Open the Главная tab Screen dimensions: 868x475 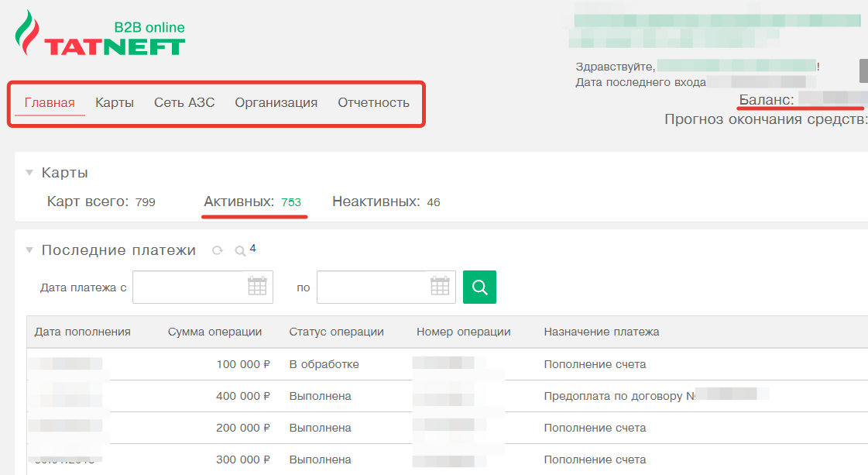click(50, 102)
